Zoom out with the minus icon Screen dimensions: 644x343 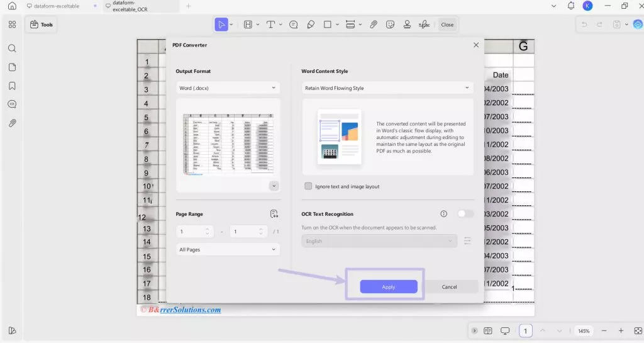pos(604,330)
